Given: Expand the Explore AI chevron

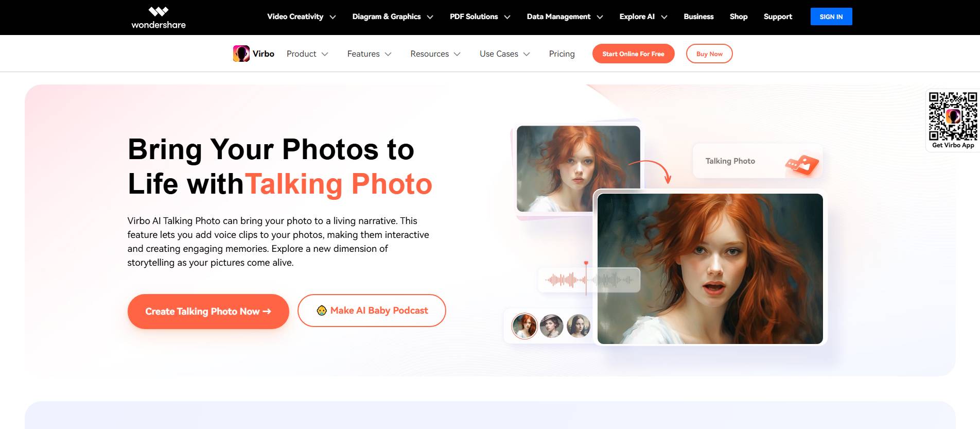Looking at the screenshot, I should click(664, 17).
